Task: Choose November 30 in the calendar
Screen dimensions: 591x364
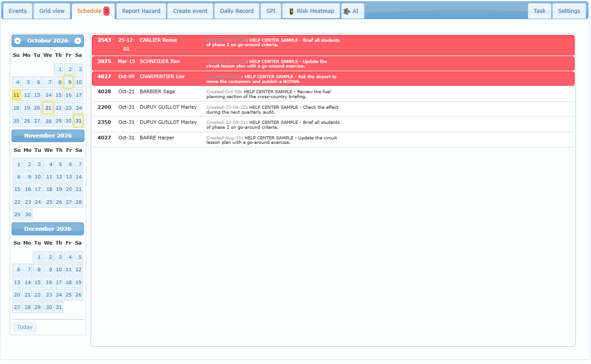Action: (x=28, y=215)
